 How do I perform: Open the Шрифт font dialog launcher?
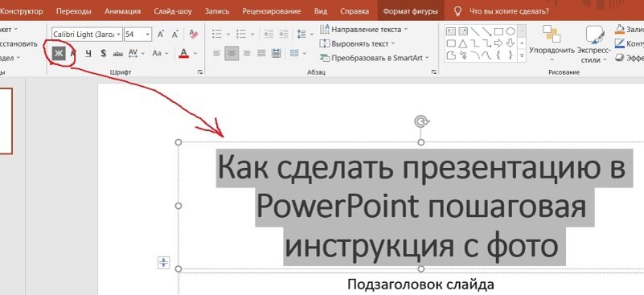(200, 72)
